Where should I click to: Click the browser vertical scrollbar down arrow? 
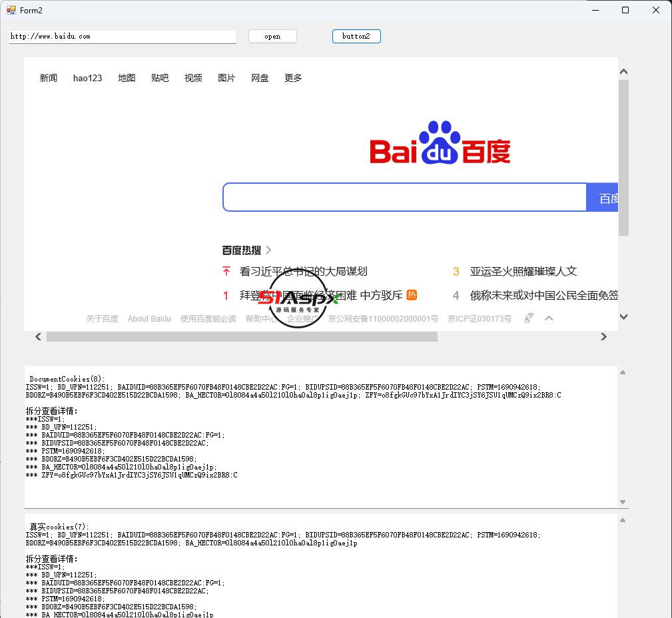tap(624, 317)
